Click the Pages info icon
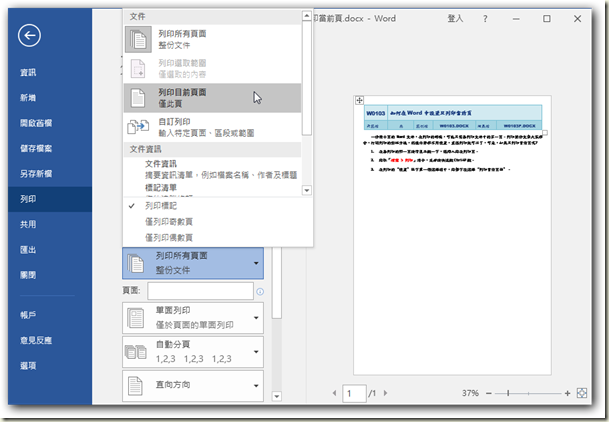The height and width of the screenshot is (422, 609). pos(260,292)
